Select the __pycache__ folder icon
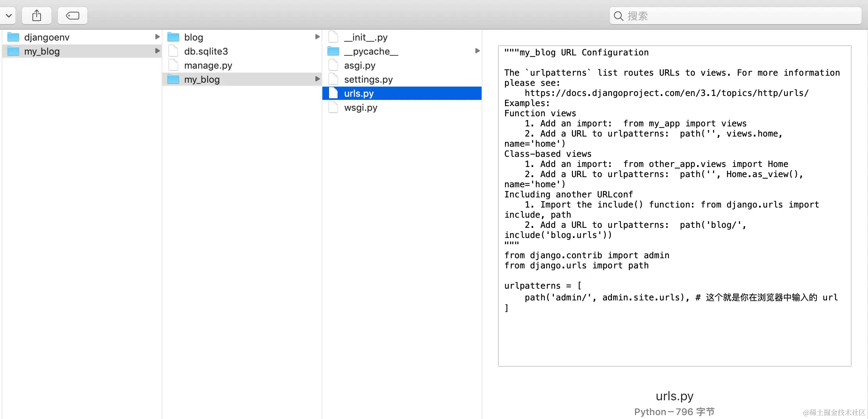868x419 pixels. click(333, 51)
